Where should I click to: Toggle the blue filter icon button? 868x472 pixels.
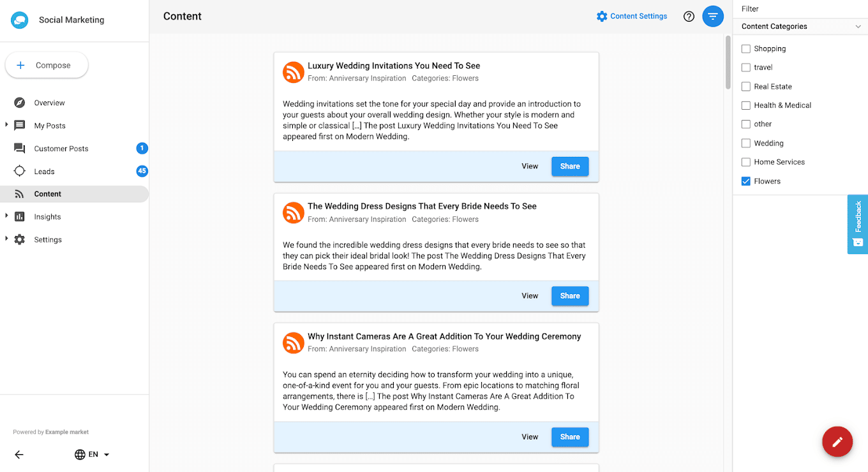(713, 17)
